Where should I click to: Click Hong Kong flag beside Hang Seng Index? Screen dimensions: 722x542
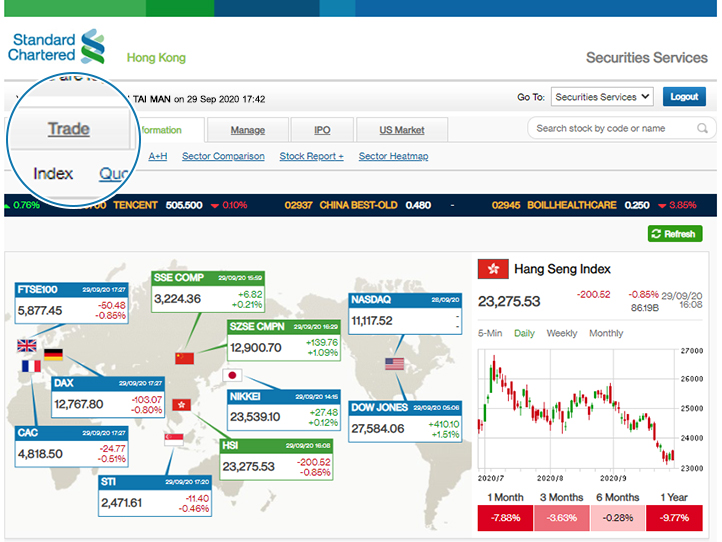(x=493, y=268)
